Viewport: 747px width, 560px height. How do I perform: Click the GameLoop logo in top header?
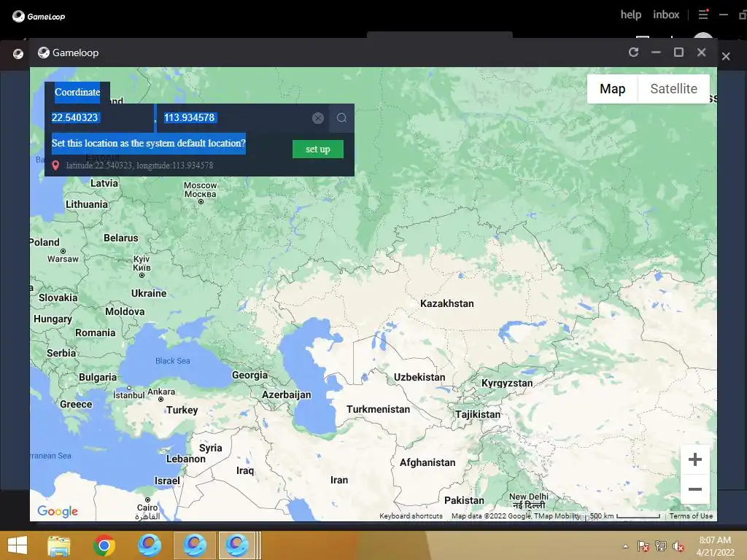(x=39, y=16)
